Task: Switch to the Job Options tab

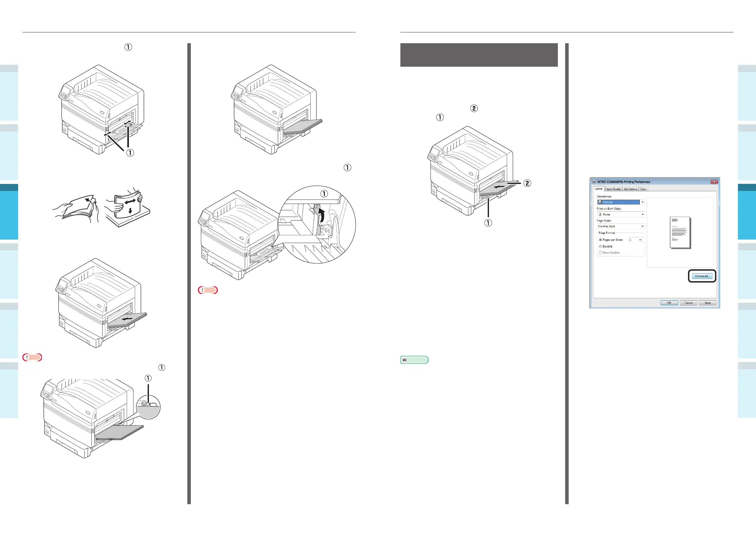Action: 630,189
